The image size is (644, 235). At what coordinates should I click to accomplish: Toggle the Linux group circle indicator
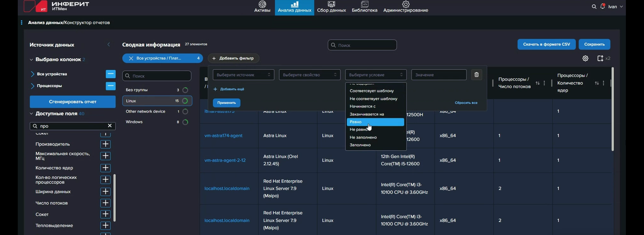pyautogui.click(x=185, y=101)
